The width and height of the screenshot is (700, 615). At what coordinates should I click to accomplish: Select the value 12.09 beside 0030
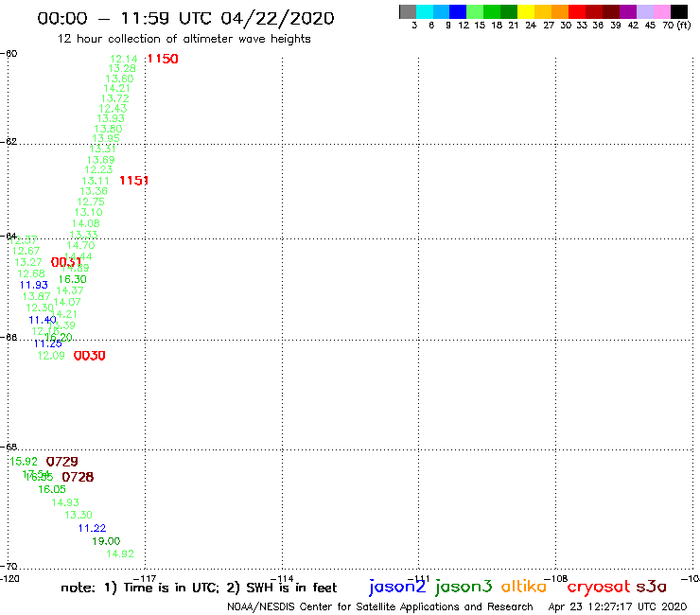tap(51, 356)
